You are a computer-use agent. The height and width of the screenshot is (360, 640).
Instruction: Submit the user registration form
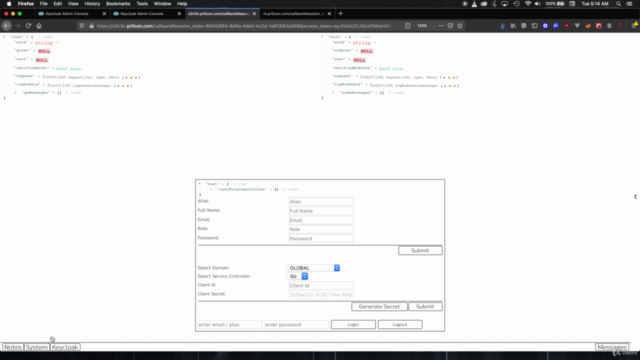420,250
